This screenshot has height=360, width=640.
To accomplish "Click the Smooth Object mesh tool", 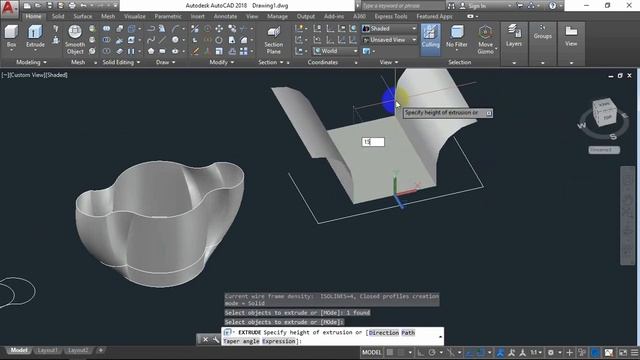I will pyautogui.click(x=75, y=39).
